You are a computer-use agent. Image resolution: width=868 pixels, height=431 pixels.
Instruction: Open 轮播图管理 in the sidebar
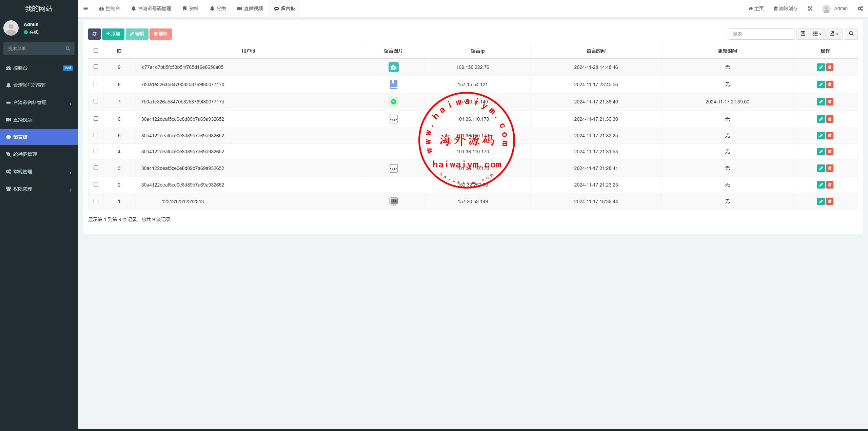(x=25, y=154)
